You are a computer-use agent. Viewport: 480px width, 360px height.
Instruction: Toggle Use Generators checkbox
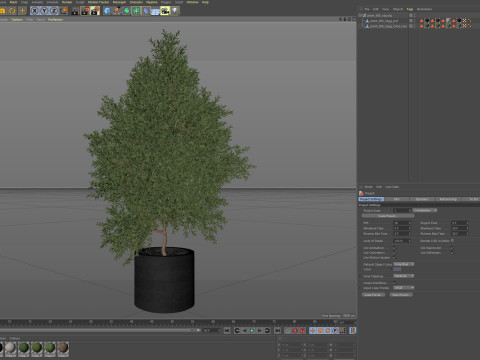[x=394, y=253]
